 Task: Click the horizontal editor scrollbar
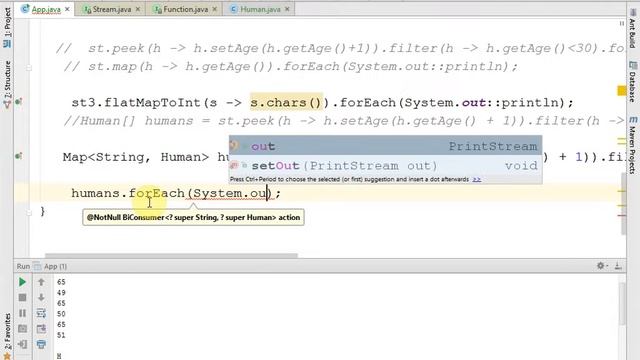tap(171, 256)
